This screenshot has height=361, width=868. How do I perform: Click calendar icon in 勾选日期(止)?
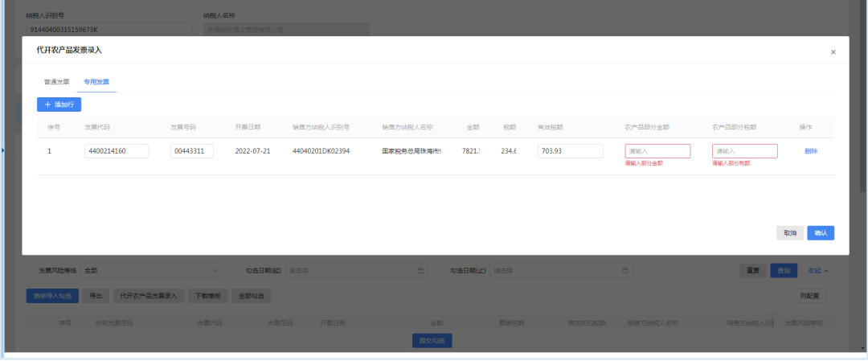625,271
